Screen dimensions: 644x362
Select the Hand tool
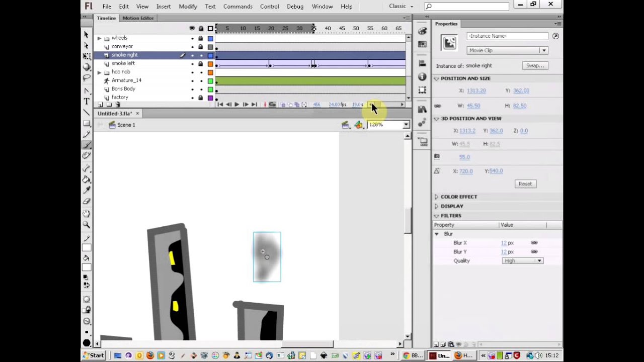point(87,214)
